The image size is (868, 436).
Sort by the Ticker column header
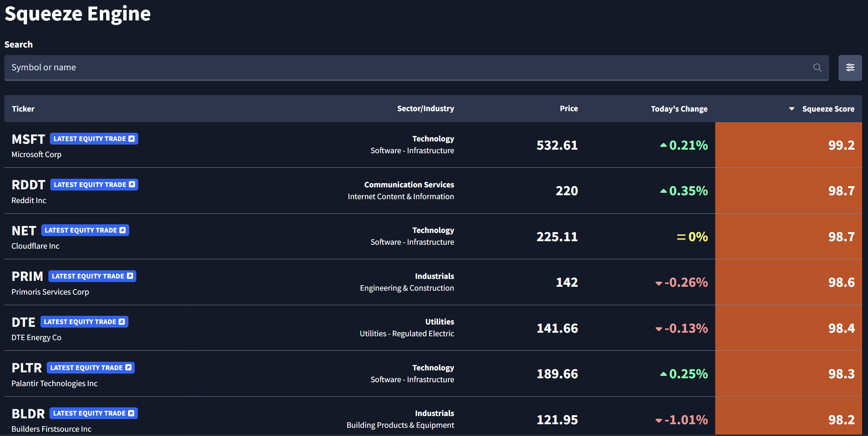pyautogui.click(x=23, y=109)
